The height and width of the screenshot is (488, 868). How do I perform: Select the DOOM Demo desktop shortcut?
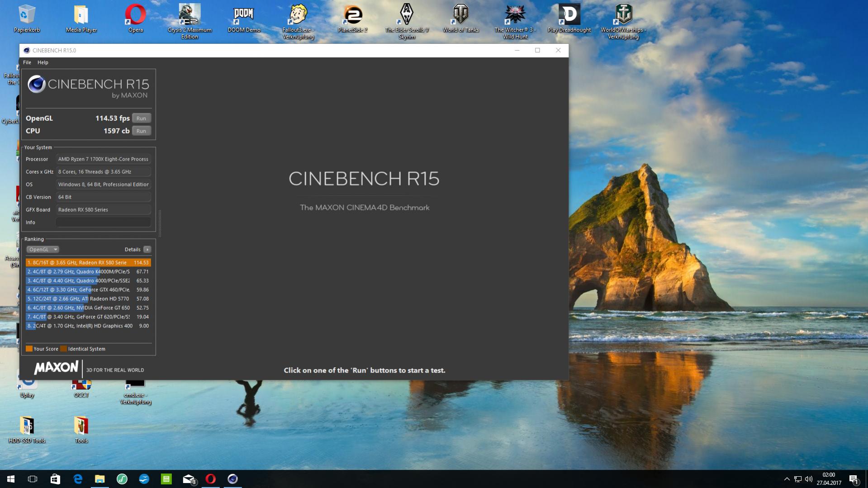(244, 19)
